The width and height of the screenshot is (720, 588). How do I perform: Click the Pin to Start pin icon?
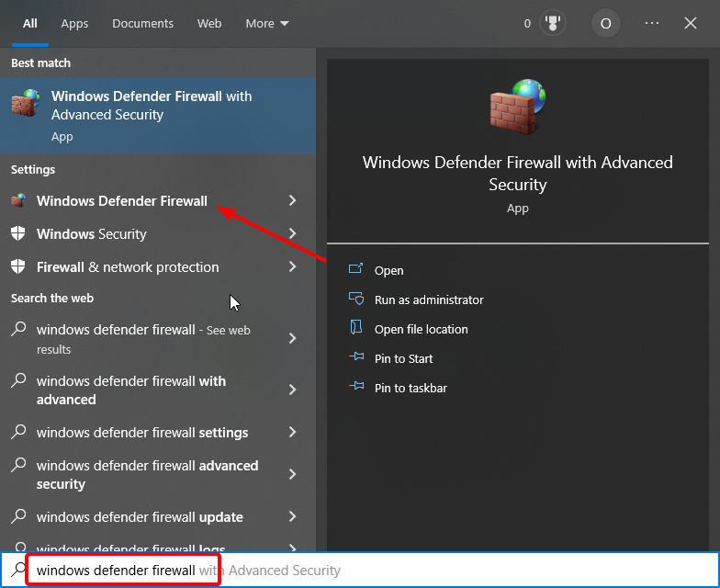pyautogui.click(x=356, y=356)
